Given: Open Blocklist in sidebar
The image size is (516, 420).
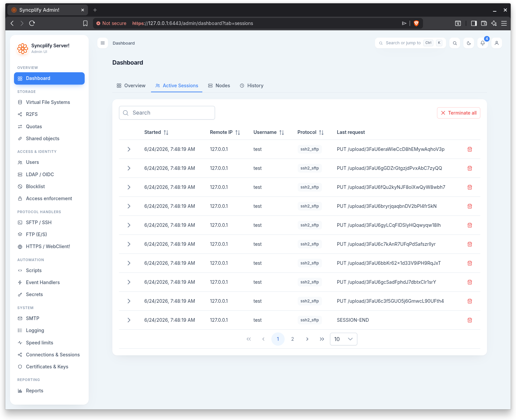Looking at the screenshot, I should point(49,187).
